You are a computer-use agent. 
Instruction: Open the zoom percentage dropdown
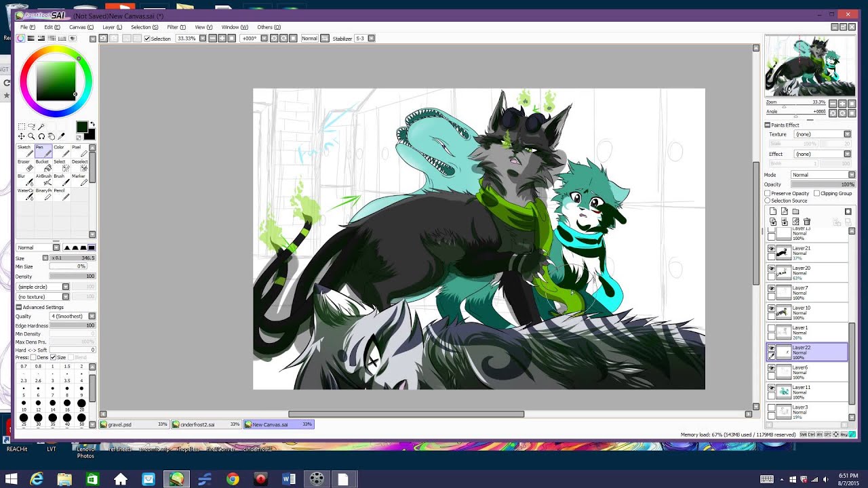(x=201, y=39)
